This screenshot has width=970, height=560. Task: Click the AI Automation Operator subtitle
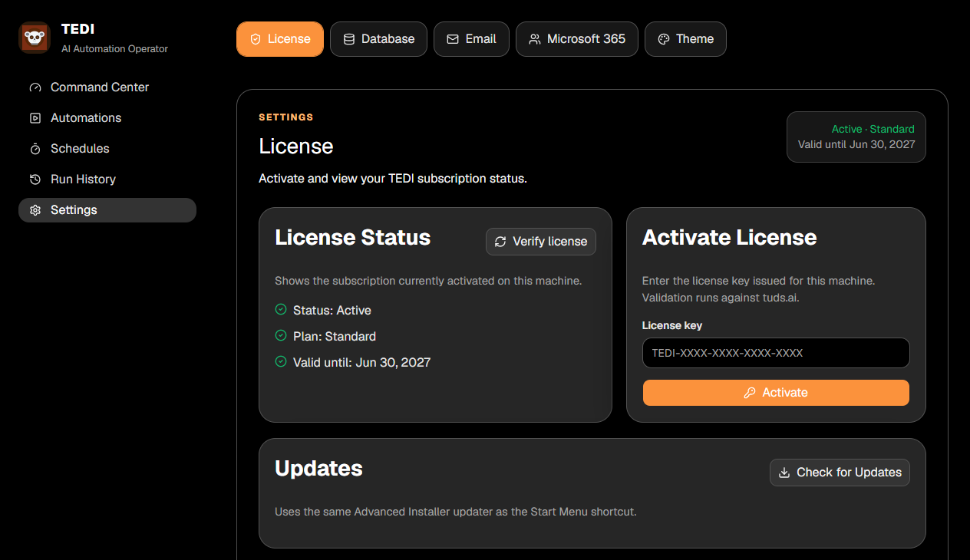tap(114, 49)
